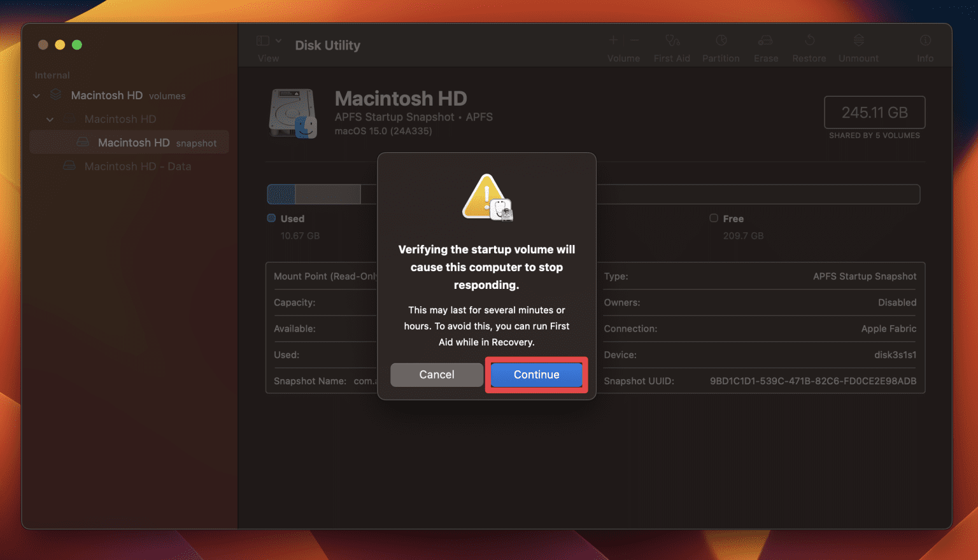Continue verifying the startup volume
Viewport: 978px width, 560px height.
[x=535, y=375]
